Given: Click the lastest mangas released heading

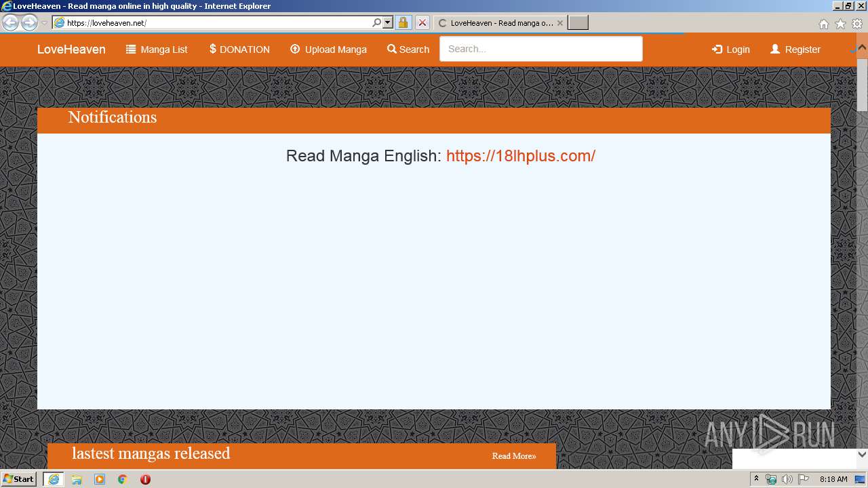Looking at the screenshot, I should click(x=151, y=453).
